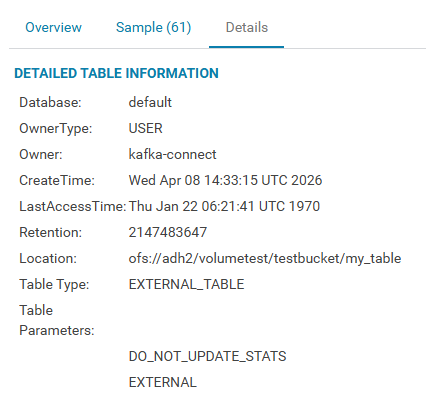
Task: Click the OwnerType value USER
Action: tap(145, 128)
